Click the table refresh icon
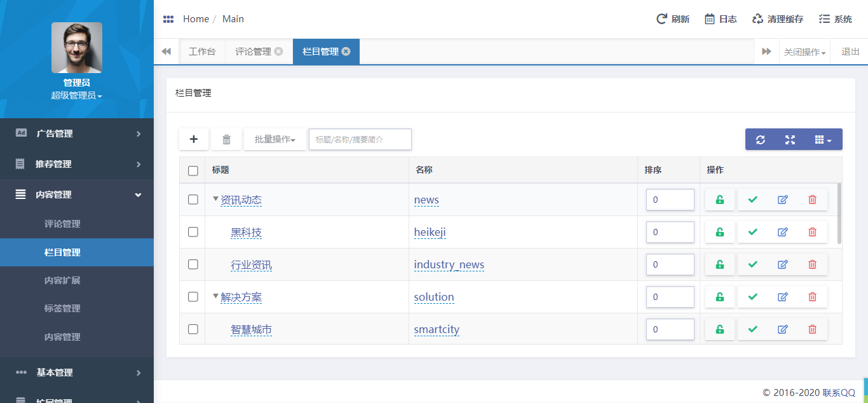868x403 pixels. tap(760, 139)
